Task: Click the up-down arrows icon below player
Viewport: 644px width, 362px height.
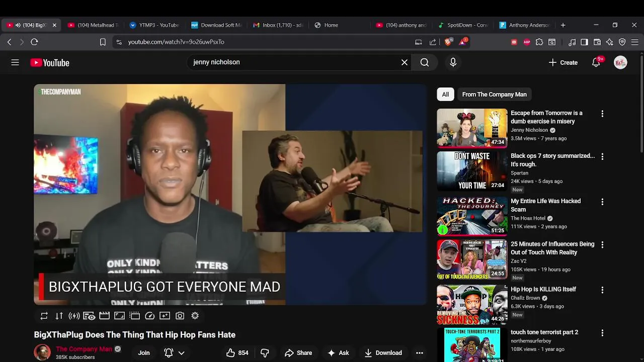Action: pos(59,316)
